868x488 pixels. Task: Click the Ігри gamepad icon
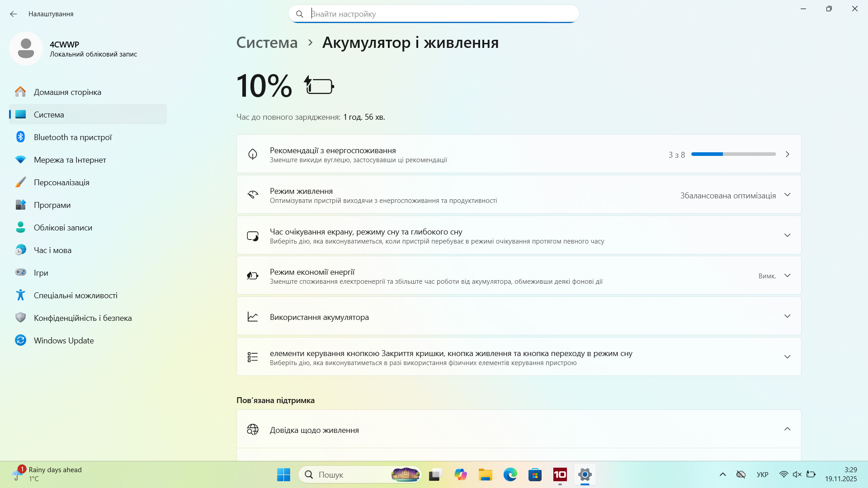click(x=20, y=272)
